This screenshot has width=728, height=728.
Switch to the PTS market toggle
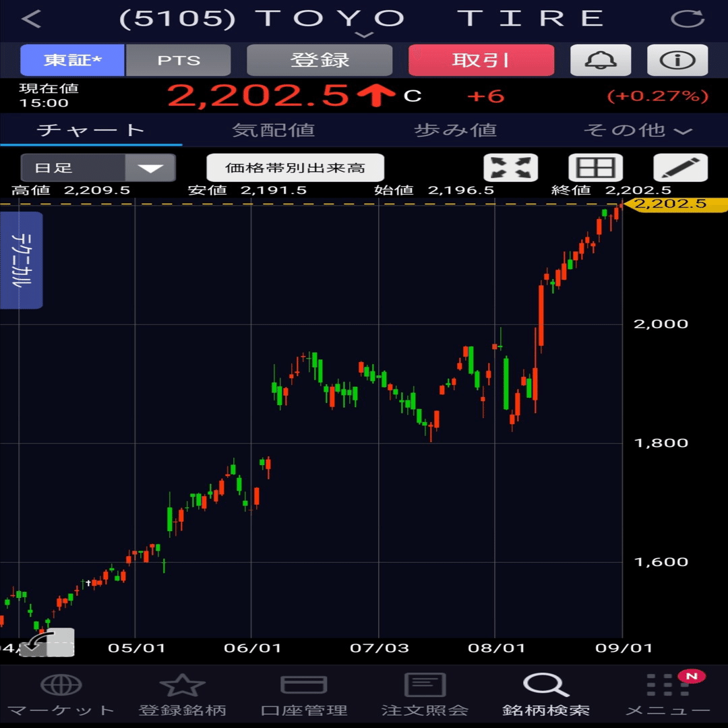pos(178,60)
